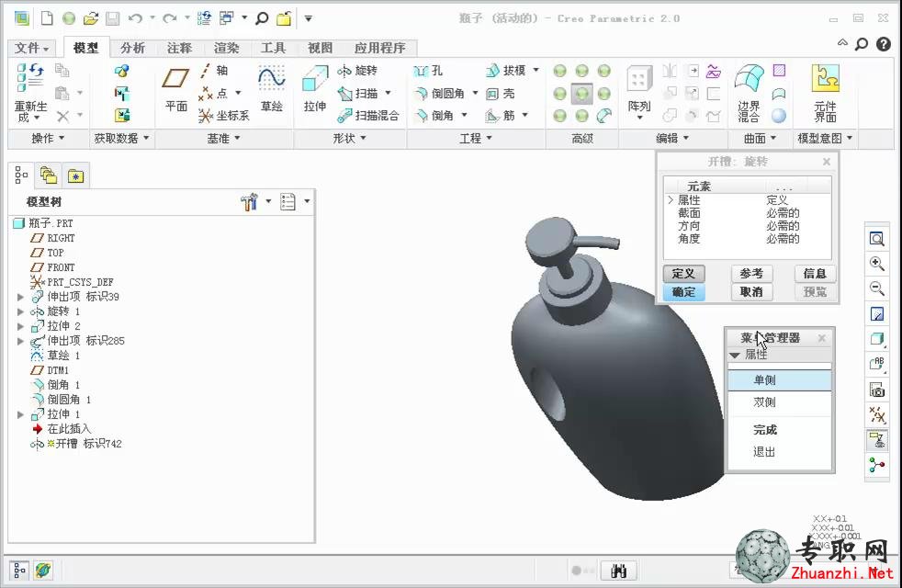The height and width of the screenshot is (588, 902).
Task: Click the 参考 button in the dialog
Action: coord(751,274)
